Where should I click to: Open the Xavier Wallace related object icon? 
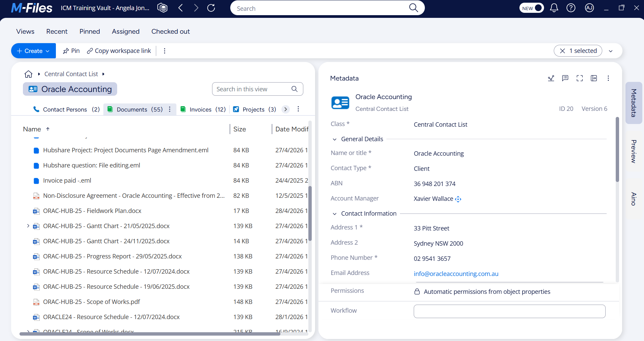pos(458,199)
